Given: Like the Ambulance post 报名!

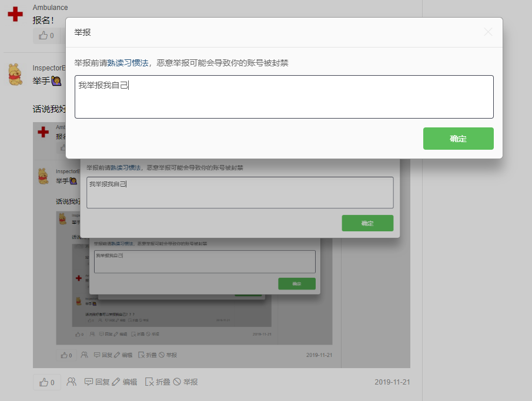Looking at the screenshot, I should click(46, 36).
